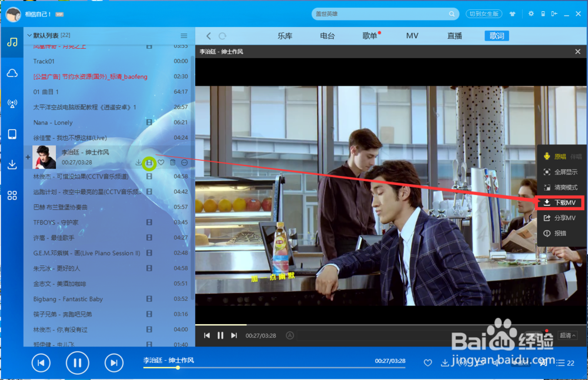Switch to the MV tab
The image size is (588, 380).
(x=412, y=36)
